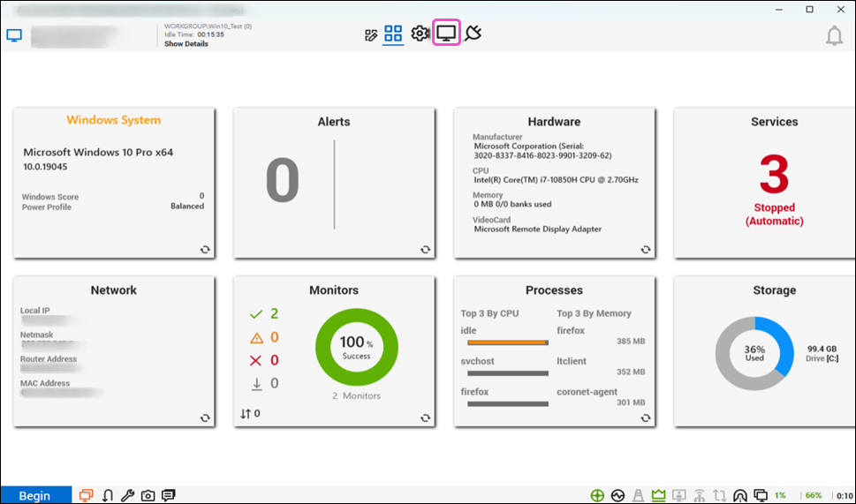The height and width of the screenshot is (504, 856).
Task: Refresh the Windows System tile
Action: (x=205, y=250)
